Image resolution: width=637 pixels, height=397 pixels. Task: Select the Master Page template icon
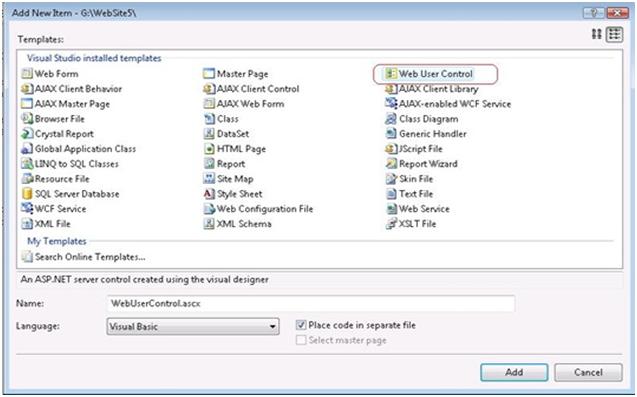tap(209, 74)
